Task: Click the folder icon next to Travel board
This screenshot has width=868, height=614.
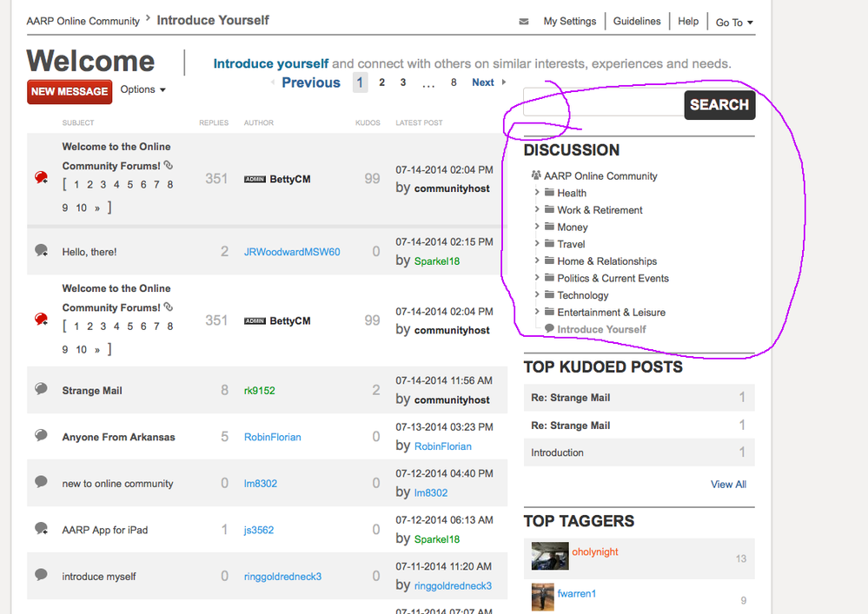Action: point(550,244)
